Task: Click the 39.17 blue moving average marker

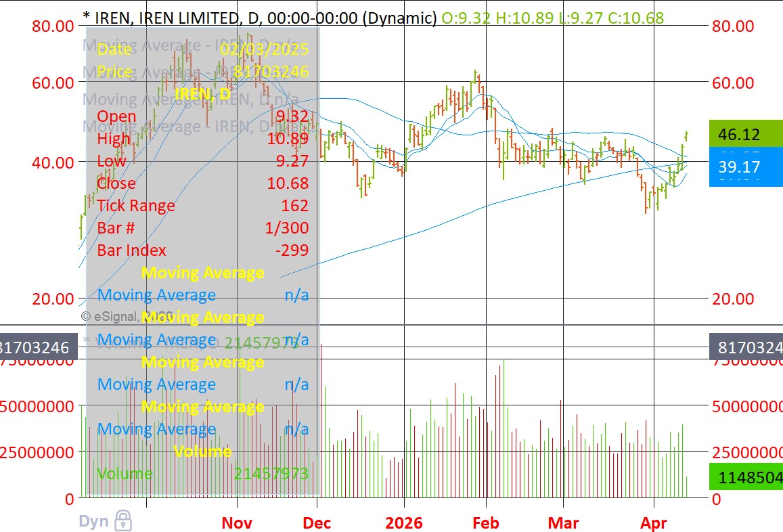Action: point(746,167)
